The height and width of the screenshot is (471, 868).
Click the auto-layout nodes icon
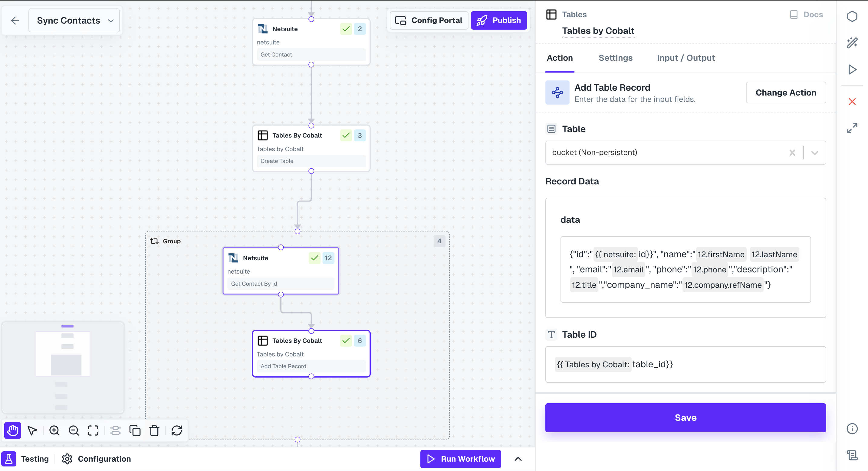tap(116, 430)
